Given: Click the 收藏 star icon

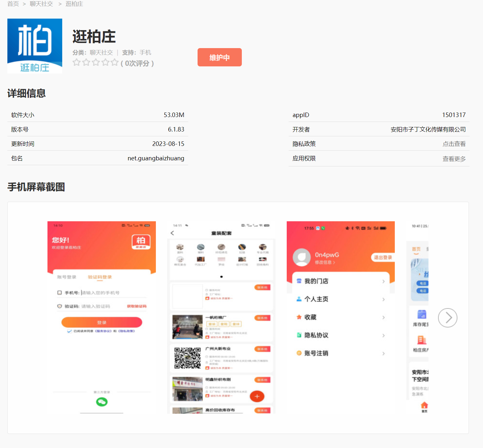Looking at the screenshot, I should (x=299, y=317).
